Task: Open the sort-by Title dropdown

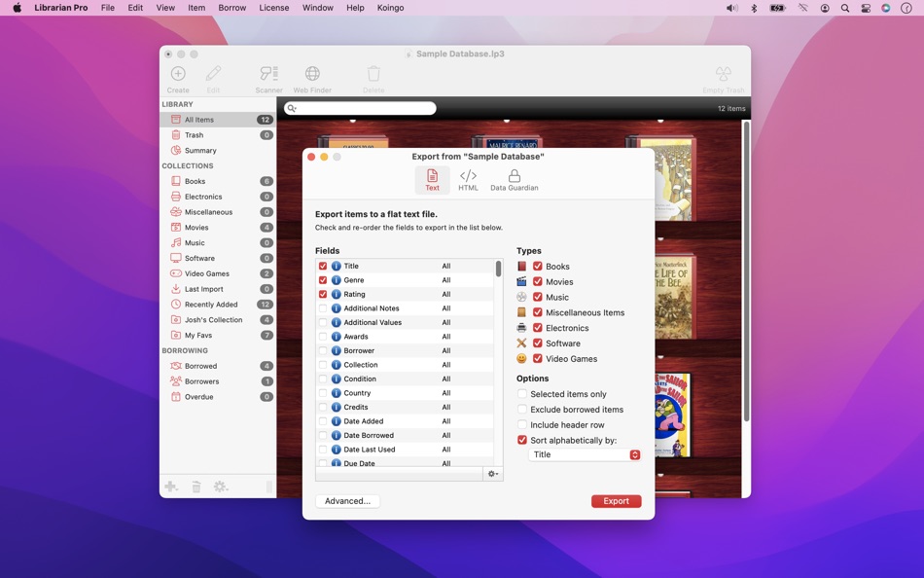Action: point(584,453)
